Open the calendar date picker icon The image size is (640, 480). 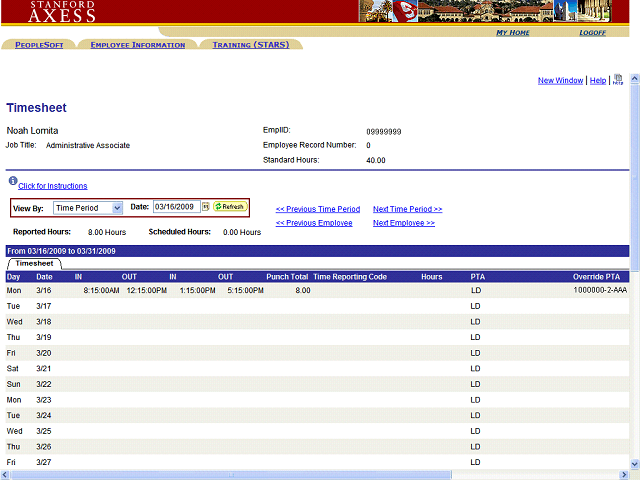[206, 207]
